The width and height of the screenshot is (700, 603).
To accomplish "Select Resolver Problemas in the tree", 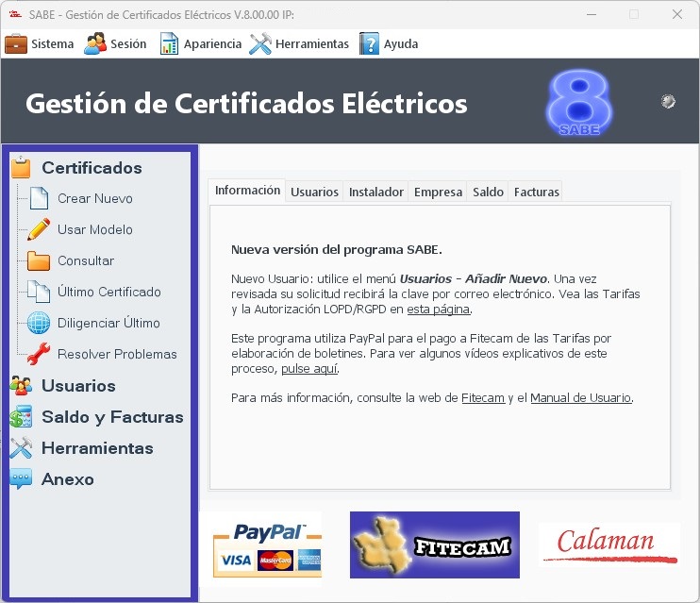I will pos(117,354).
